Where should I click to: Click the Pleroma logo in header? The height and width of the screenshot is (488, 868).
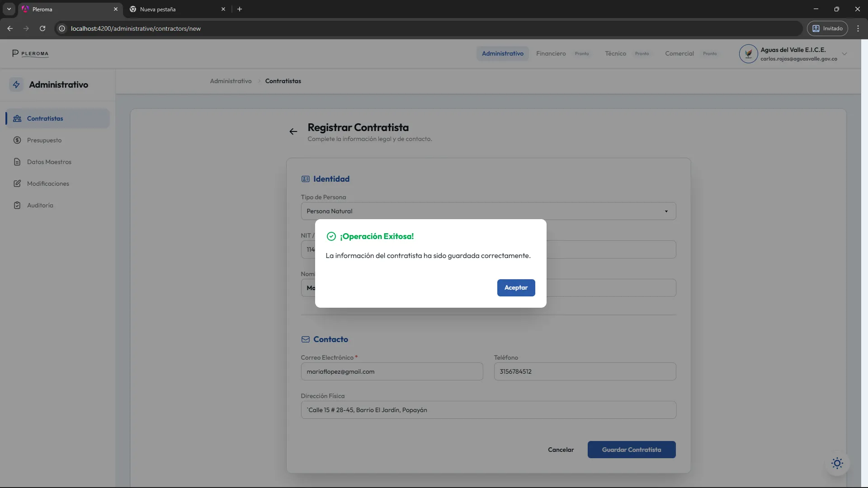click(x=30, y=53)
